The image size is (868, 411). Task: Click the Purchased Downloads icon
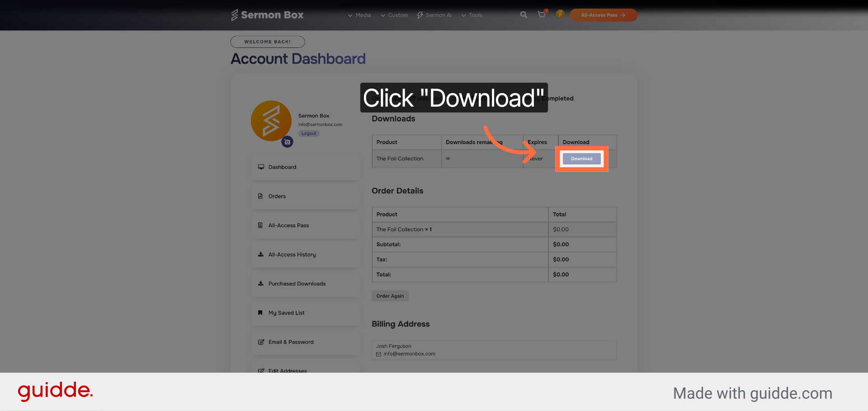(x=260, y=283)
